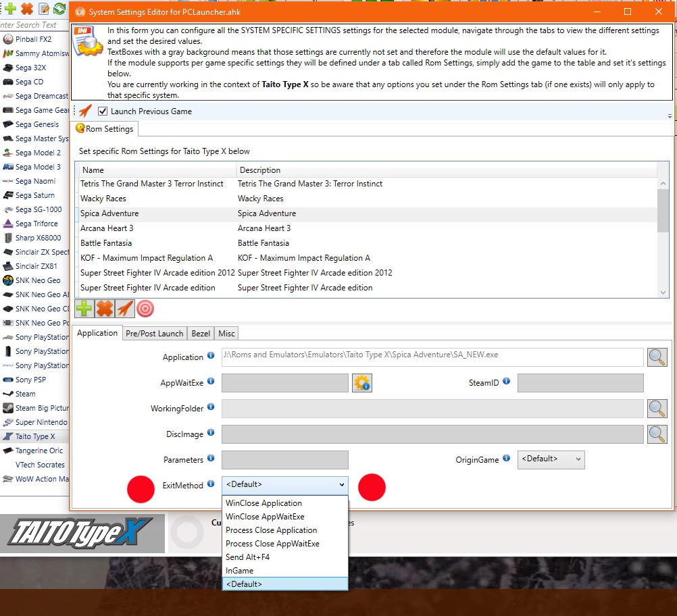The image size is (677, 616).
Task: Select Process Close Application option
Action: [x=271, y=530]
